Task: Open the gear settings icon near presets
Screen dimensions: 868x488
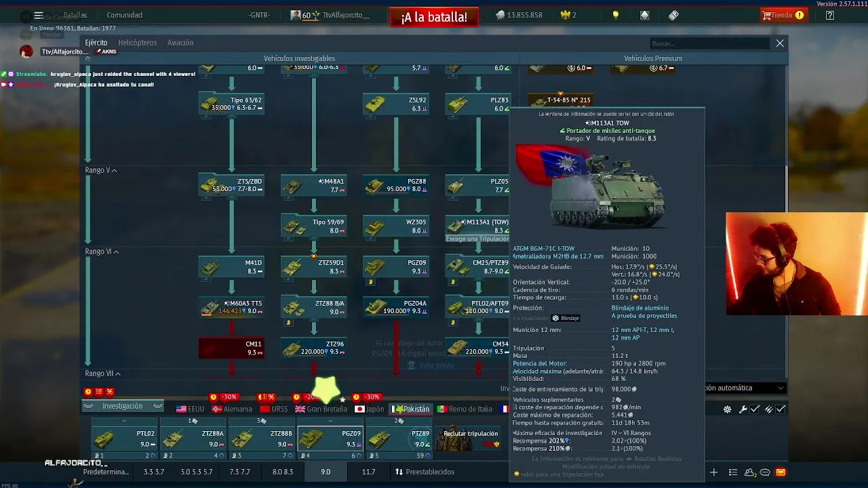Action: 728,409
